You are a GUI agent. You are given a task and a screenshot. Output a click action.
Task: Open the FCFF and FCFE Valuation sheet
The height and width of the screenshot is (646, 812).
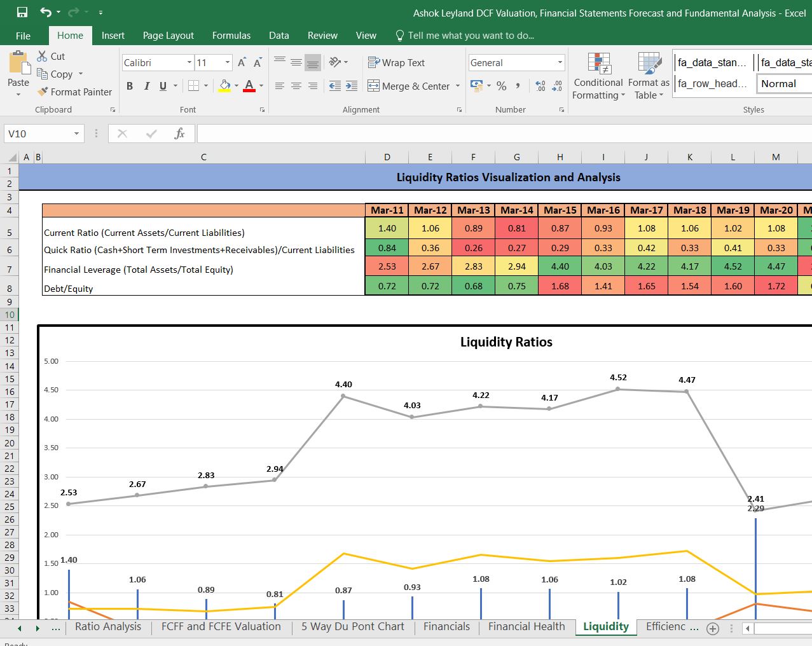click(221, 627)
